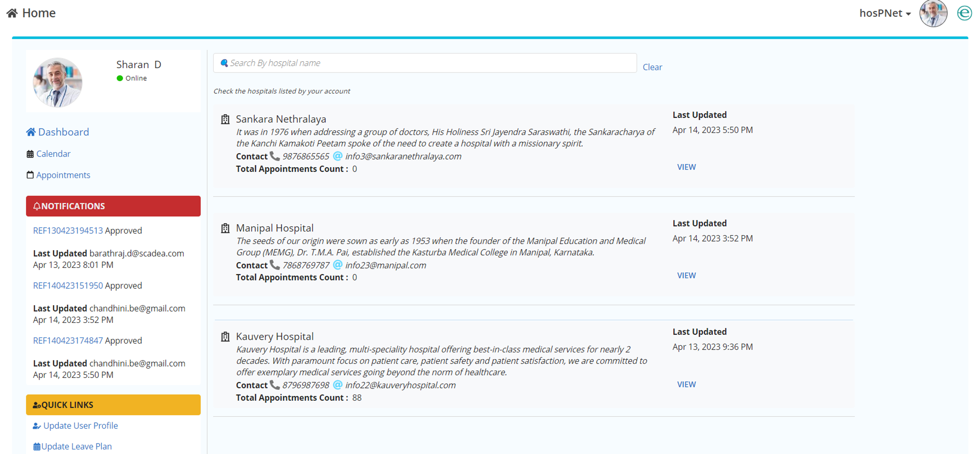Click phone number 9876865565
Screen dimensions: 980x454
[x=305, y=156]
